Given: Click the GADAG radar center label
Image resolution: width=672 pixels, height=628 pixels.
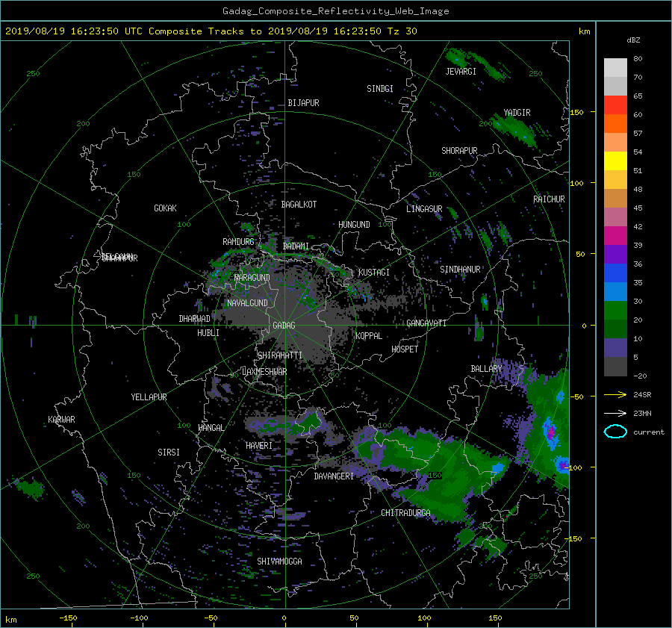Looking at the screenshot, I should click(284, 326).
